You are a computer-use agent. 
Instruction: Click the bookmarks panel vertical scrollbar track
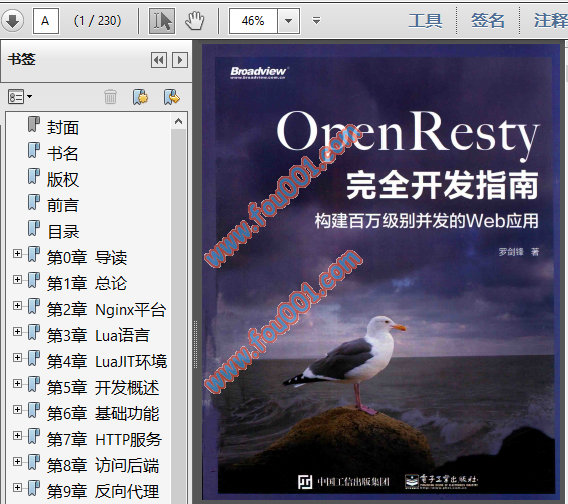[x=179, y=315]
